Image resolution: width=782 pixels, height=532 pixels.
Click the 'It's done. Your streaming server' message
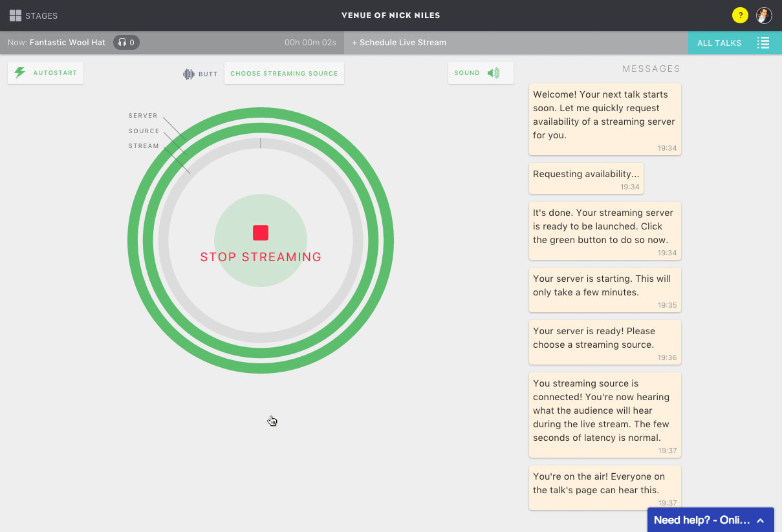[605, 231]
